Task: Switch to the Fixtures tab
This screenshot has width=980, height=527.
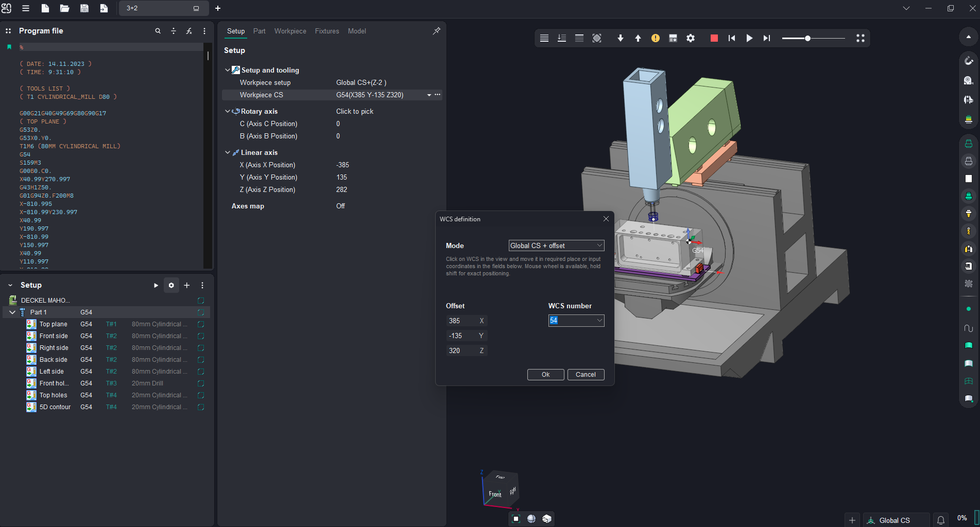Action: [x=326, y=31]
